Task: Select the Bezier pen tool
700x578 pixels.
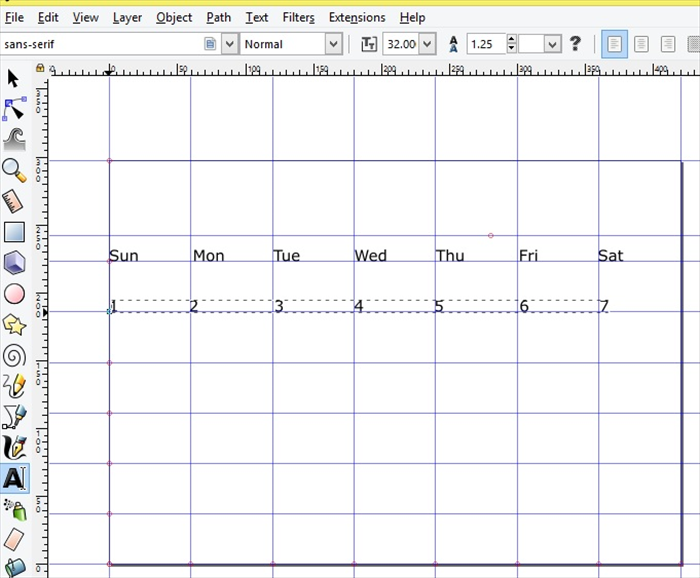Action: (14, 417)
